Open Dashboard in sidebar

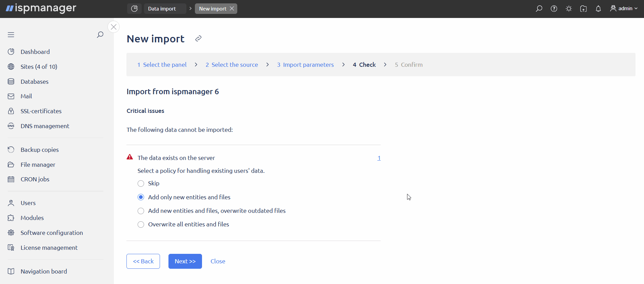pyautogui.click(x=35, y=52)
